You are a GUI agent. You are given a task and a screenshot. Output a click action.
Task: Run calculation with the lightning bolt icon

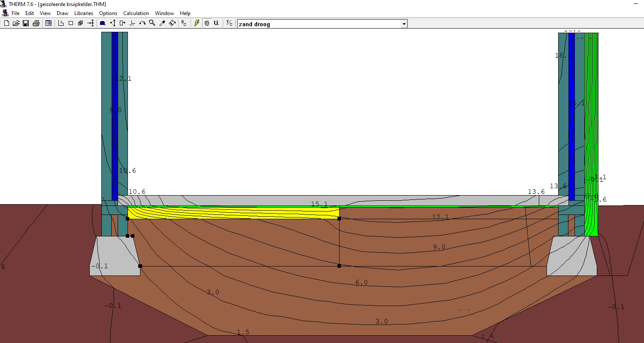(197, 23)
